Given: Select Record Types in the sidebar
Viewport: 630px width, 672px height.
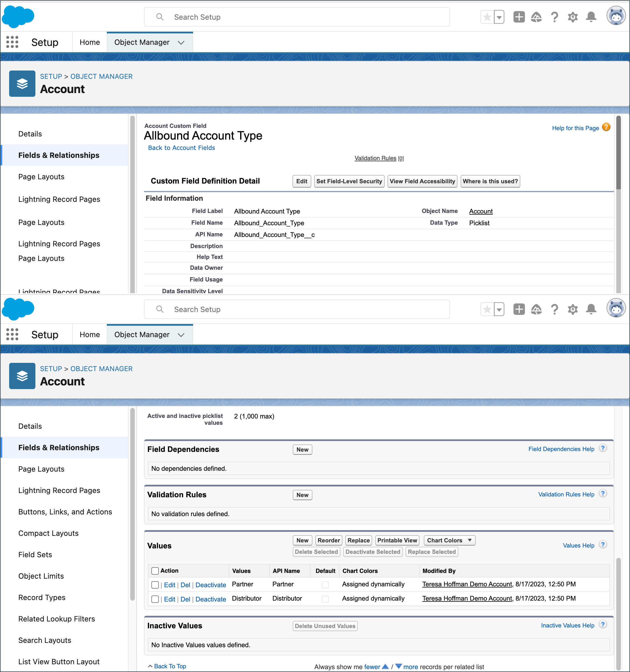Looking at the screenshot, I should click(x=42, y=597).
